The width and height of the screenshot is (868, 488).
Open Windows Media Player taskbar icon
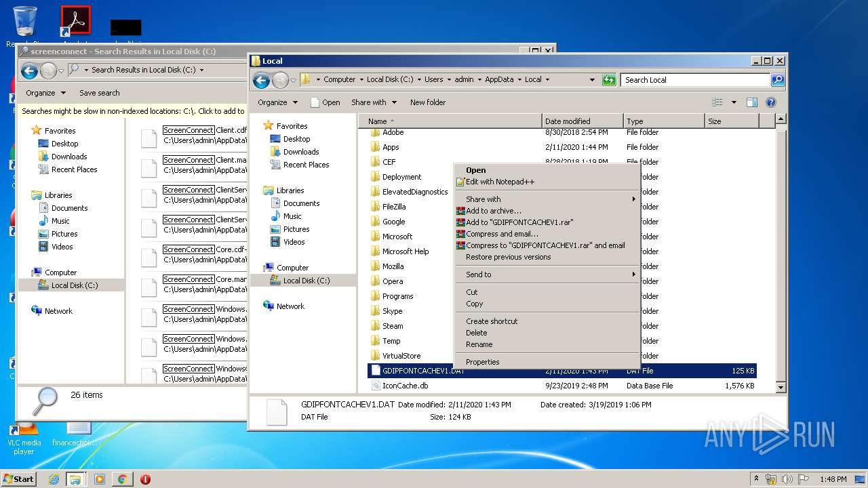click(x=100, y=479)
